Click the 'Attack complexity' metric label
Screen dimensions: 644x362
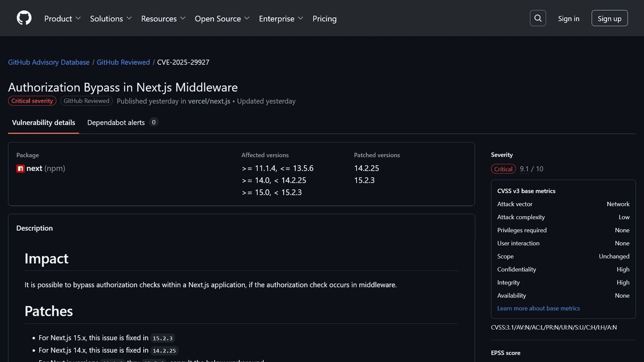[521, 217]
